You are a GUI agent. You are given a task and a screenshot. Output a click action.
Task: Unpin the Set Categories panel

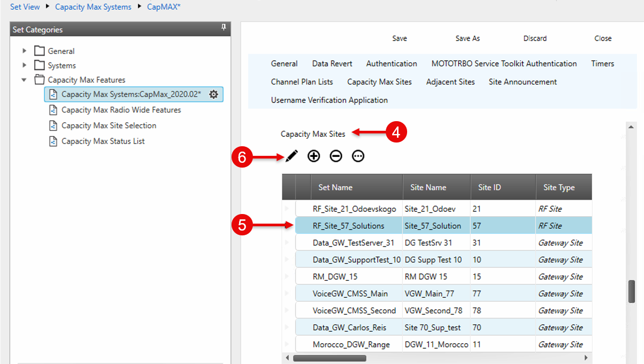pos(224,26)
